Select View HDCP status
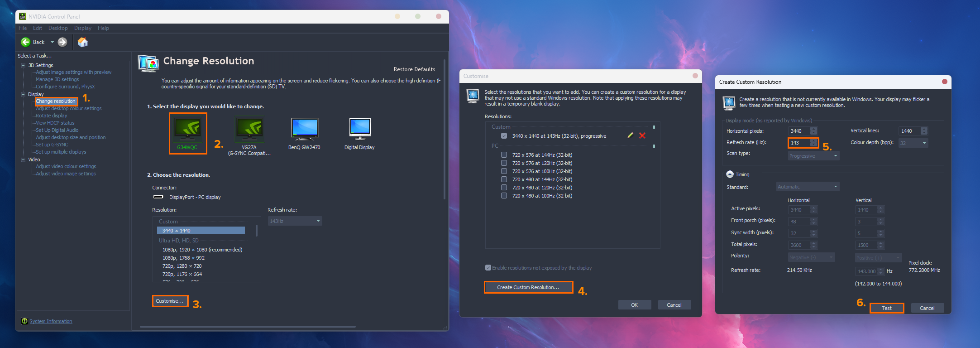 coord(55,123)
